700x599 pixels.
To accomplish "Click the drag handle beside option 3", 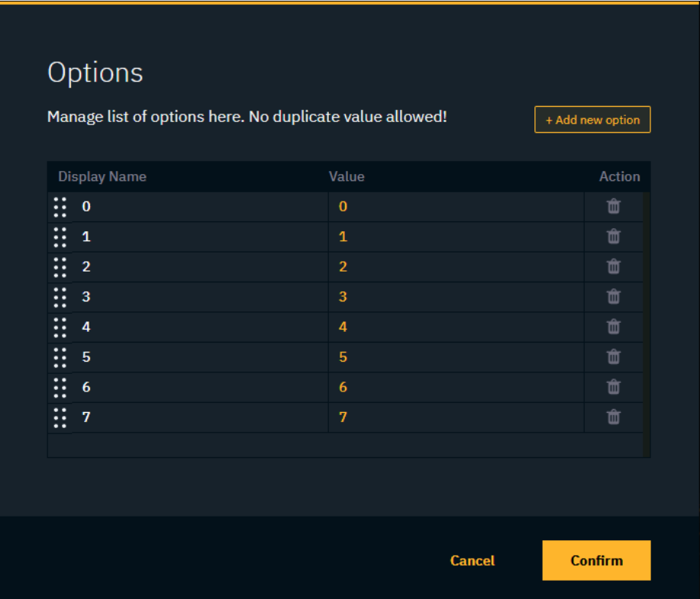I will click(x=60, y=297).
